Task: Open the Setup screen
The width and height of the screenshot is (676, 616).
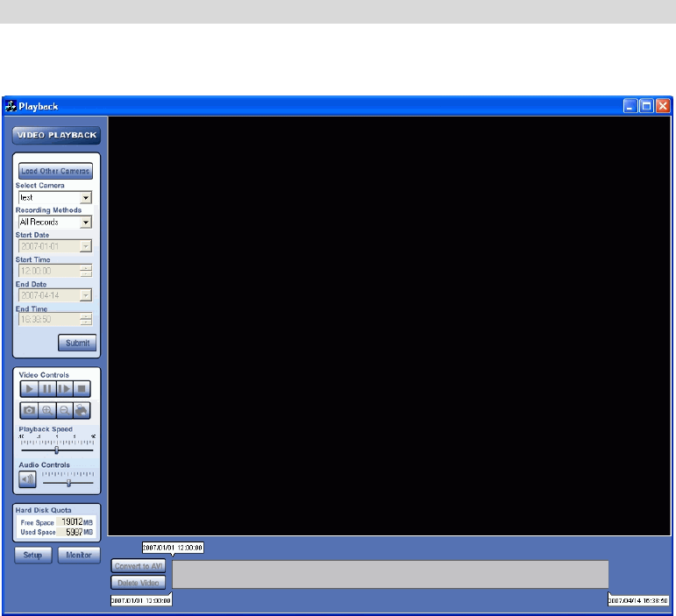Action: (x=32, y=555)
